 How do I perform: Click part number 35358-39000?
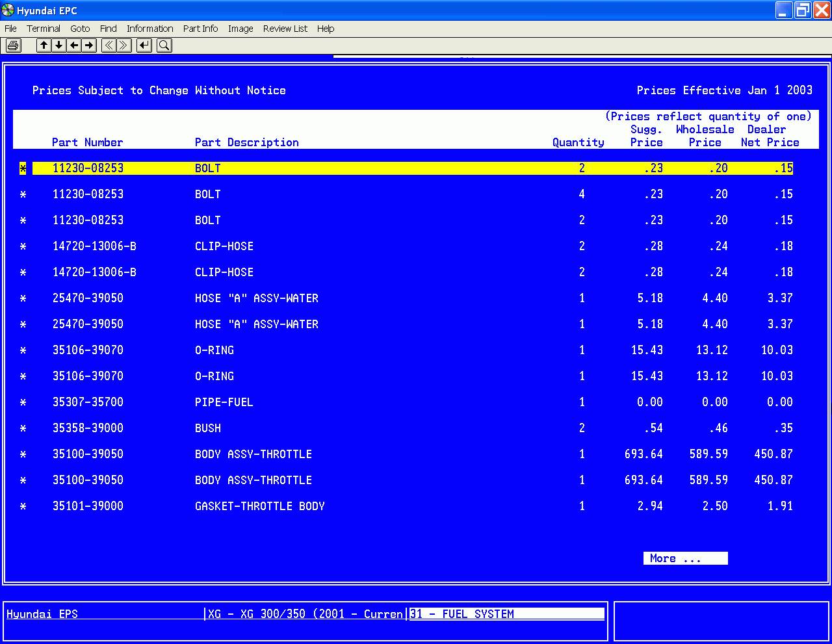[x=88, y=428]
